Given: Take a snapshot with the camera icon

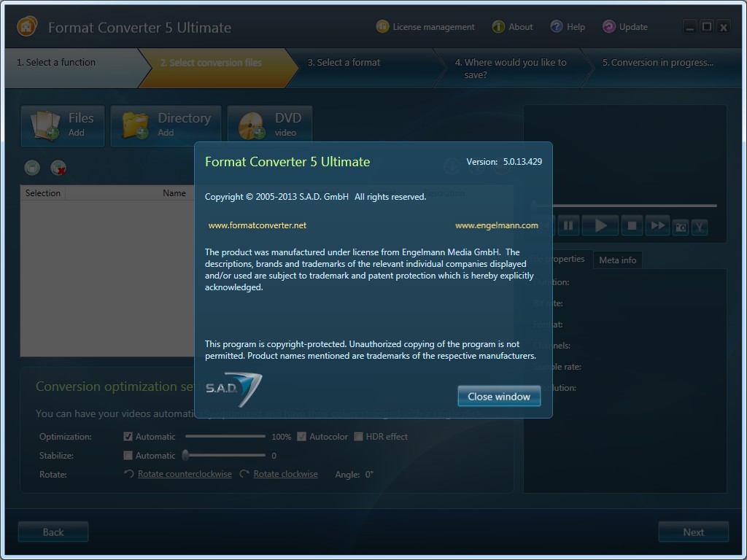Looking at the screenshot, I should (x=681, y=227).
